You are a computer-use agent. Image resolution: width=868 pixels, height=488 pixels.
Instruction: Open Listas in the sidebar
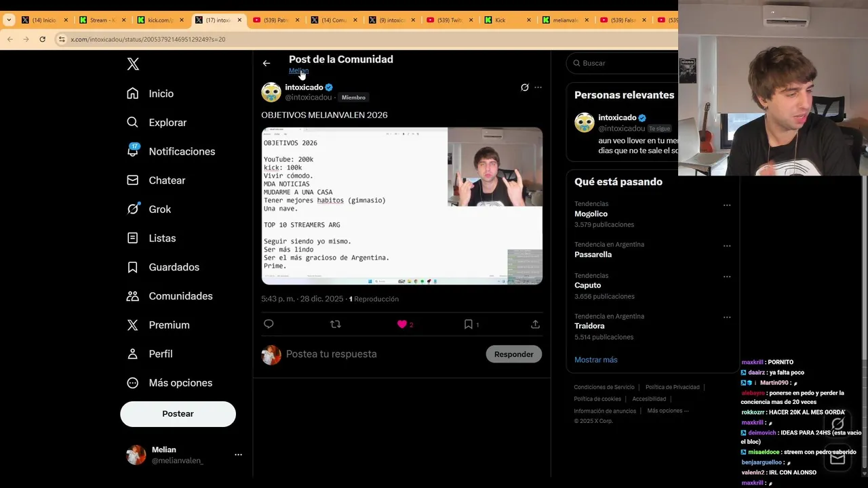coord(151,238)
